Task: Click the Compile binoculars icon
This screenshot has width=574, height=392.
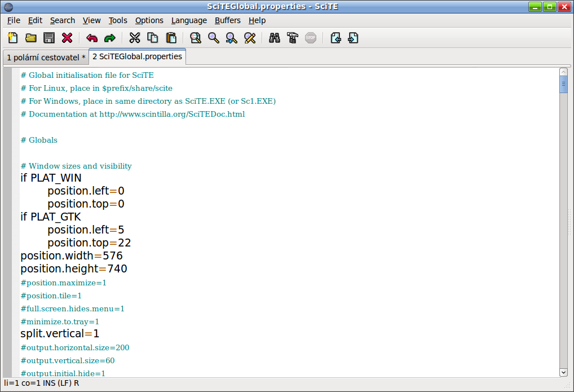Action: 274,38
